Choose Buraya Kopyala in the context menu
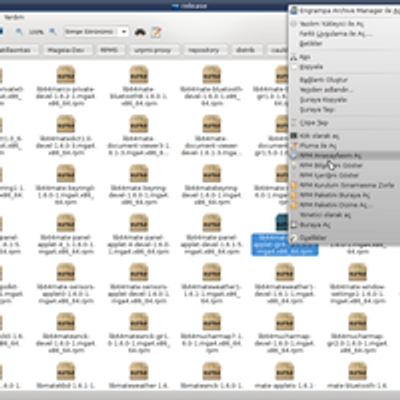 pos(345,99)
